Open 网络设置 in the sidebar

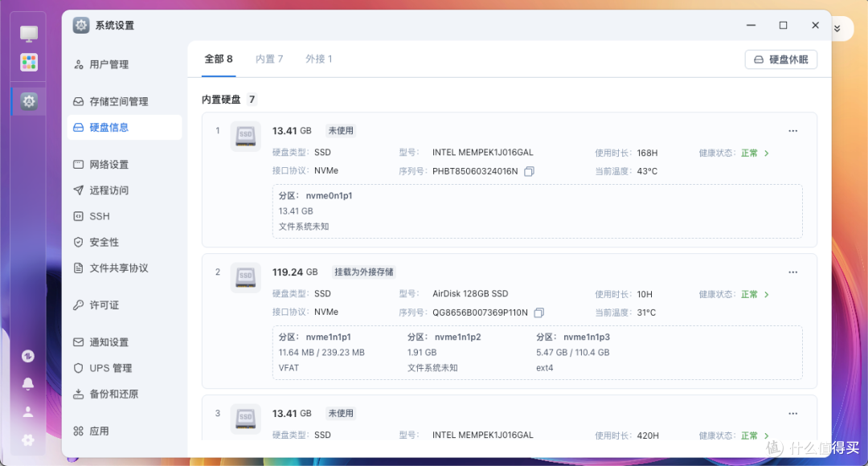tap(124, 165)
